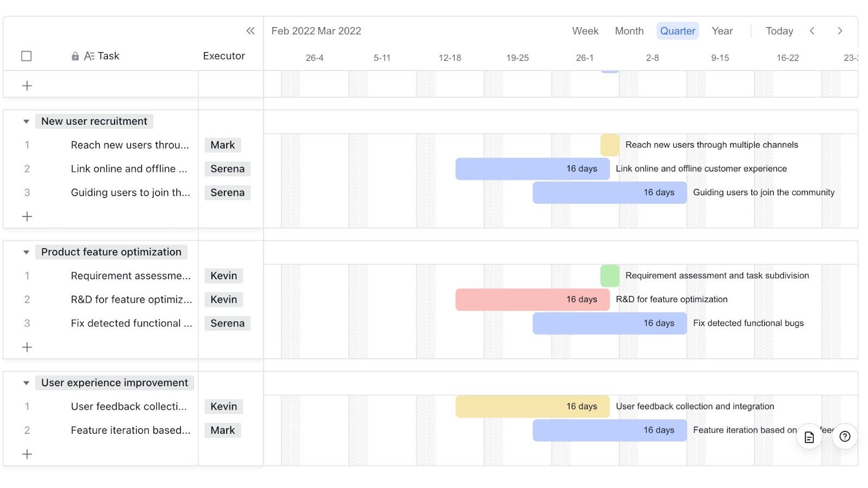This screenshot has height=488, width=868.
Task: Switch to Year view
Action: [722, 31]
